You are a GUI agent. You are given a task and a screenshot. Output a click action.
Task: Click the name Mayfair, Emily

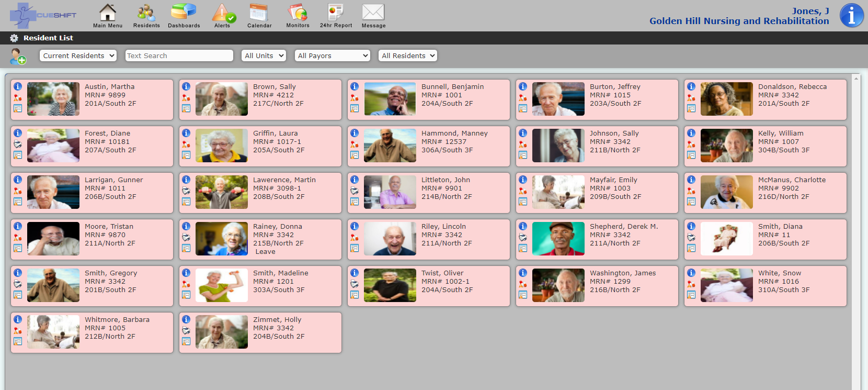click(613, 180)
